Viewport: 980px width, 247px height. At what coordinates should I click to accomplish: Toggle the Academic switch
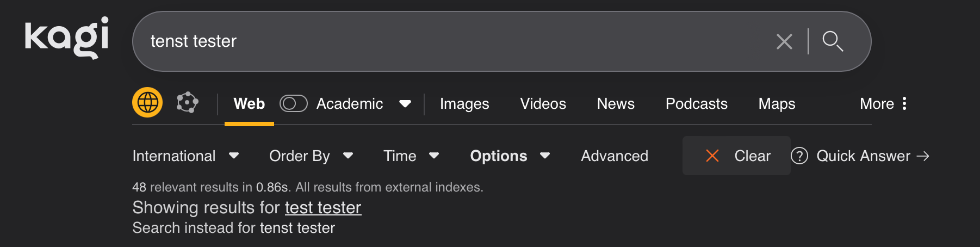click(x=293, y=103)
